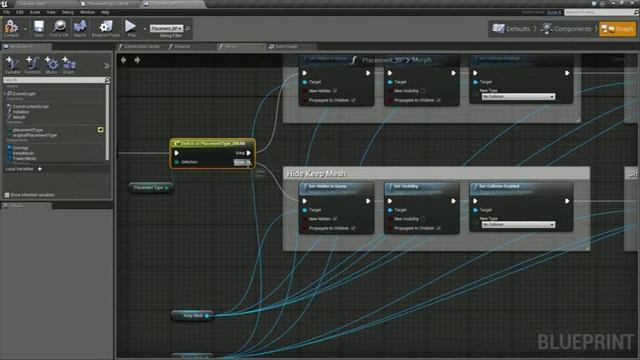This screenshot has width=640, height=360.
Task: Open the Asset menu
Action: (35, 12)
